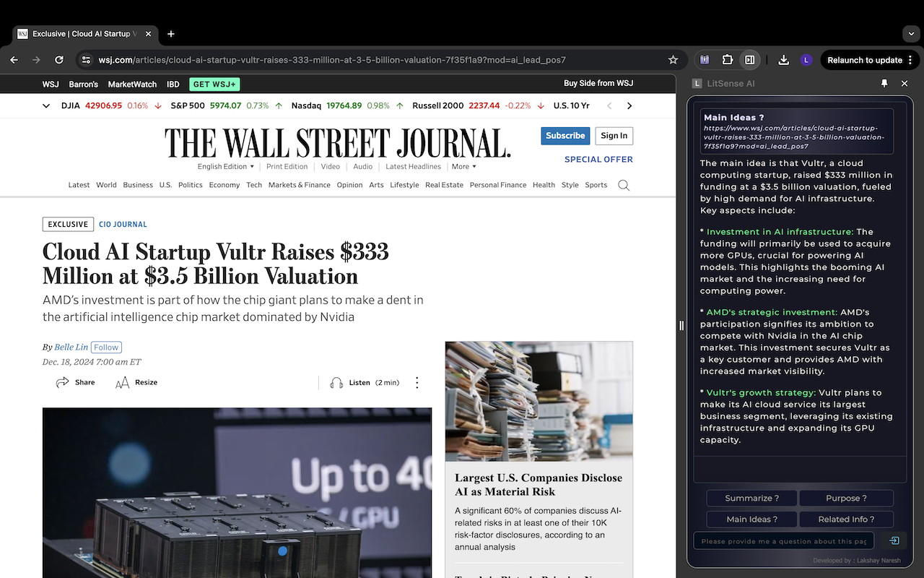Open the article more options three dots

417,382
